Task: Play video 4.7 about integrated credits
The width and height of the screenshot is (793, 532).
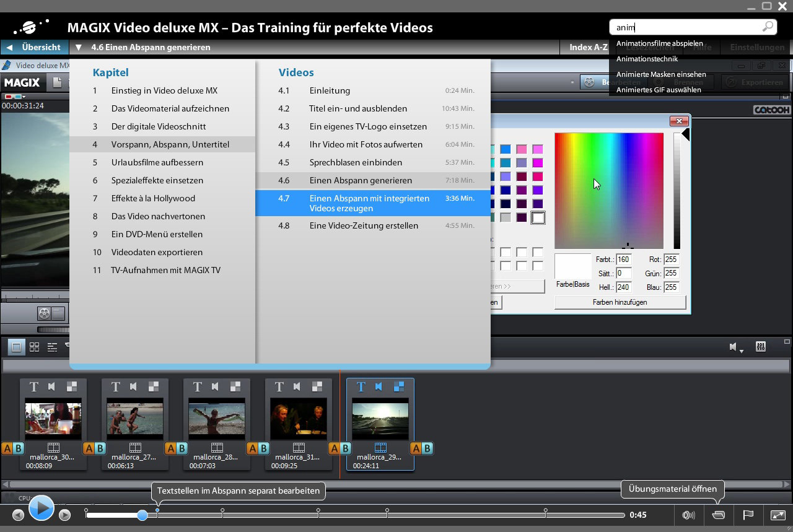Action: [x=372, y=203]
